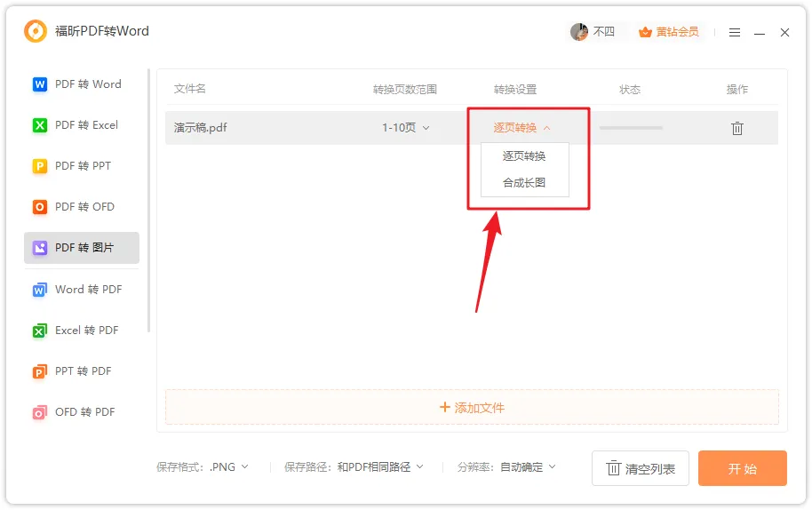Minimize the application window
The image size is (812, 510).
pyautogui.click(x=760, y=33)
